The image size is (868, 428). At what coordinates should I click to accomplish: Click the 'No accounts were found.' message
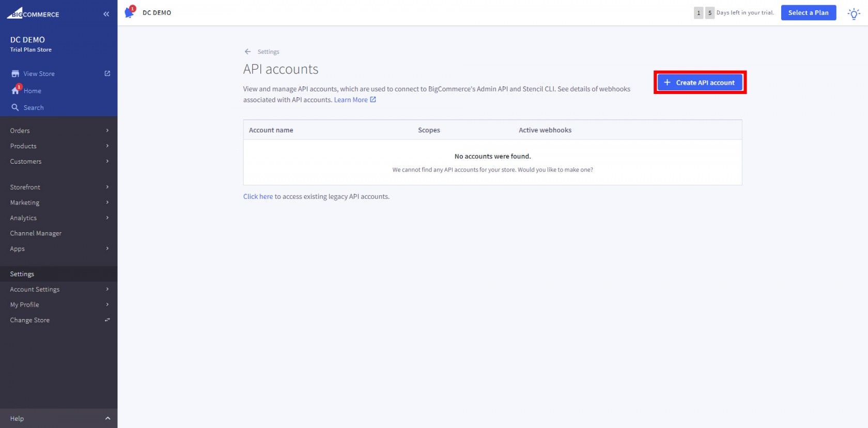[x=492, y=156]
